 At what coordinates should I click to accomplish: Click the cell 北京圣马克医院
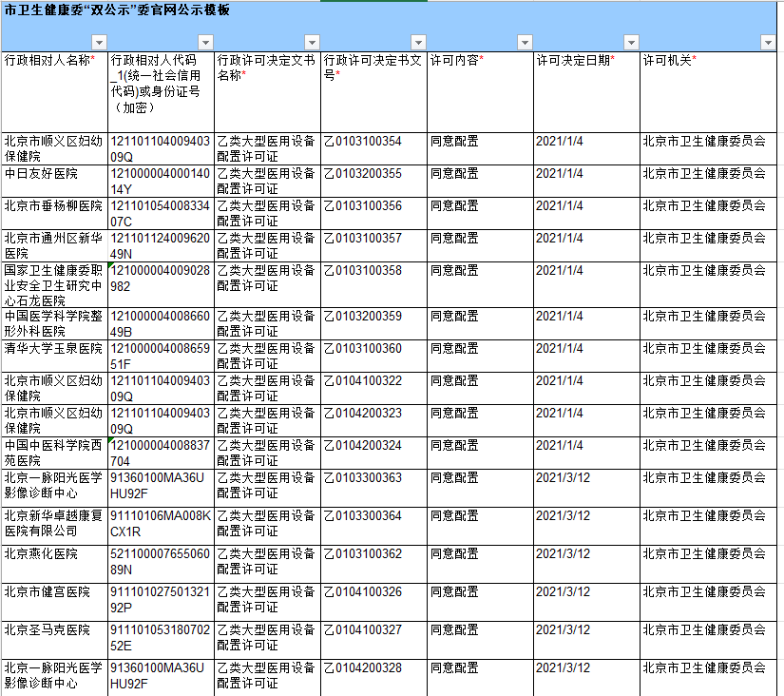[x=54, y=641]
